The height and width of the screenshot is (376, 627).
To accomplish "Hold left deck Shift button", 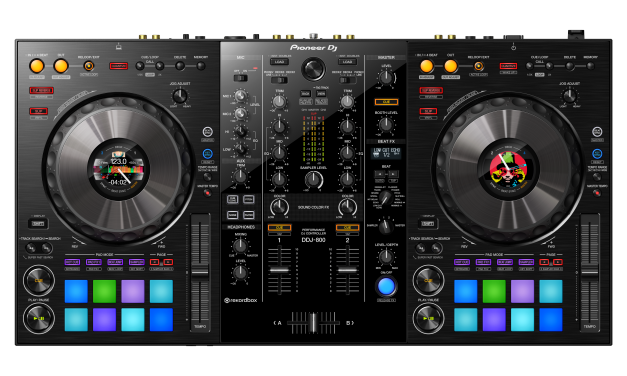I will point(38,224).
